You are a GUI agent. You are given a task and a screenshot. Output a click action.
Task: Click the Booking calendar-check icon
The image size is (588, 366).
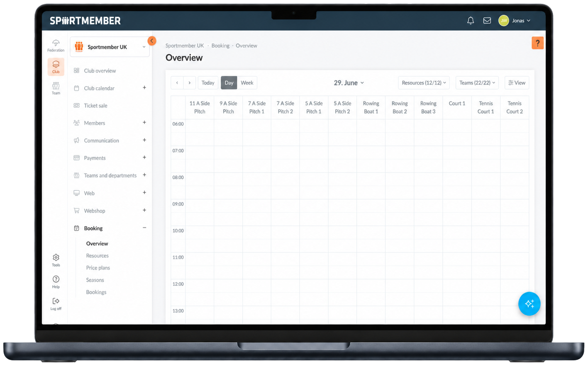point(76,228)
